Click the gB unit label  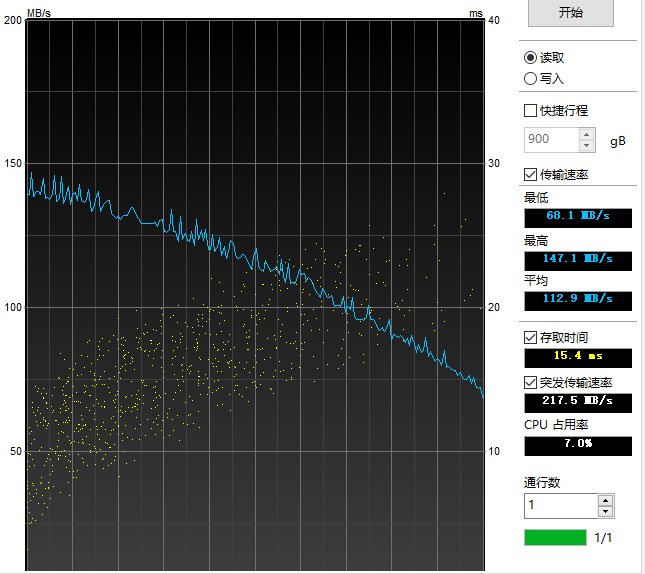[617, 142]
